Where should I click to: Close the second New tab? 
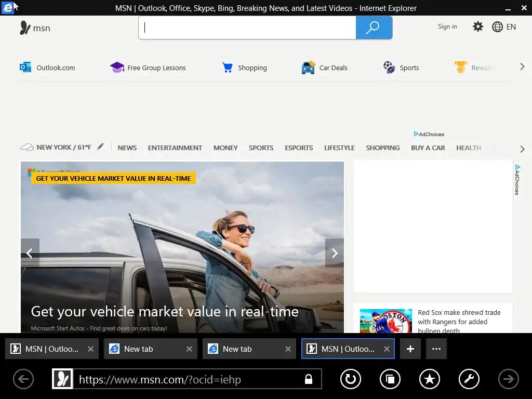tap(288, 349)
